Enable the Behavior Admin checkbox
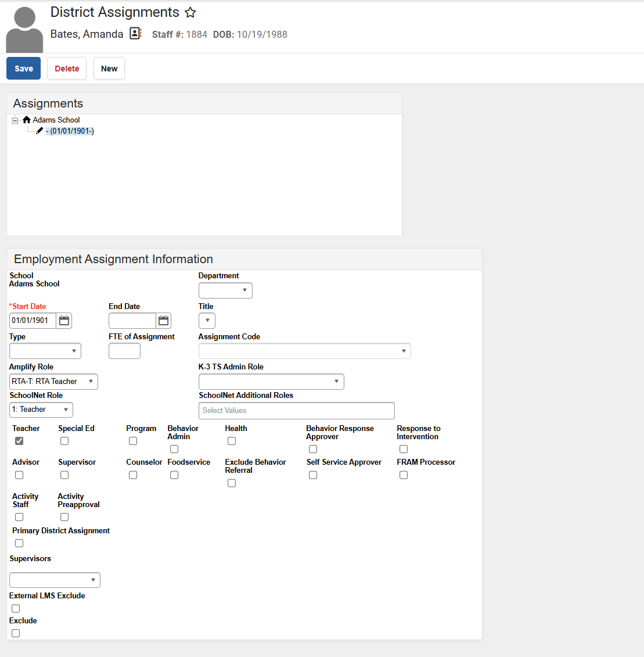Screen dimensions: 644x657 pos(174,449)
